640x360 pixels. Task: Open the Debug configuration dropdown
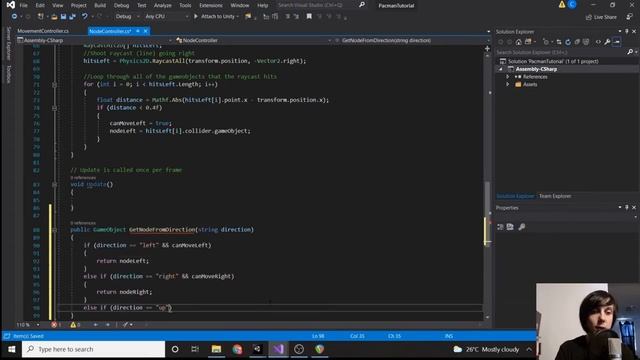[x=127, y=16]
